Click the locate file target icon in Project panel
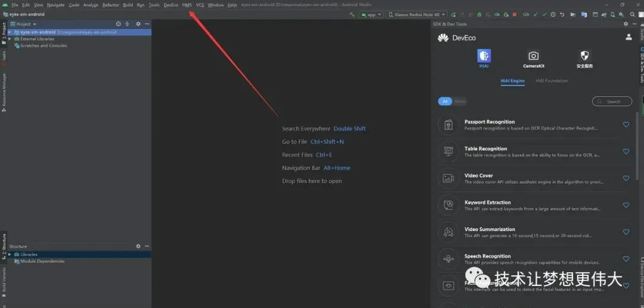 coord(118,24)
